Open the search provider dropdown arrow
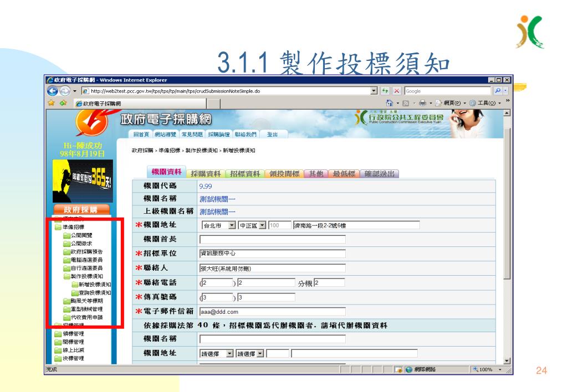Image resolution: width=567 pixels, height=392 pixels. pos(505,91)
